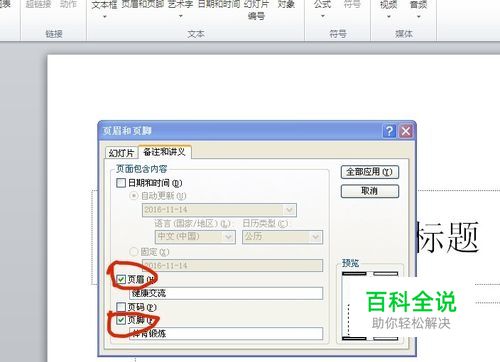Switch to the 备注和讲义 tab
500x362 pixels.
point(164,152)
